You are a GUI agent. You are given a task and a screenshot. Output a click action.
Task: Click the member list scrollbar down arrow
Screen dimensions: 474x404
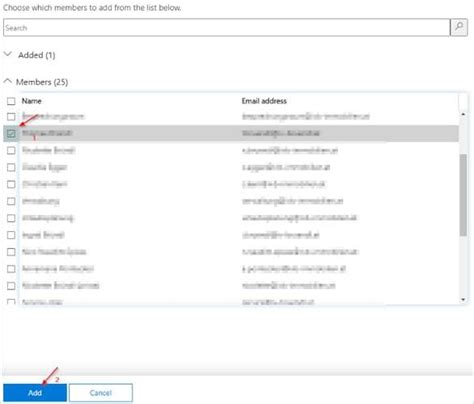463,300
